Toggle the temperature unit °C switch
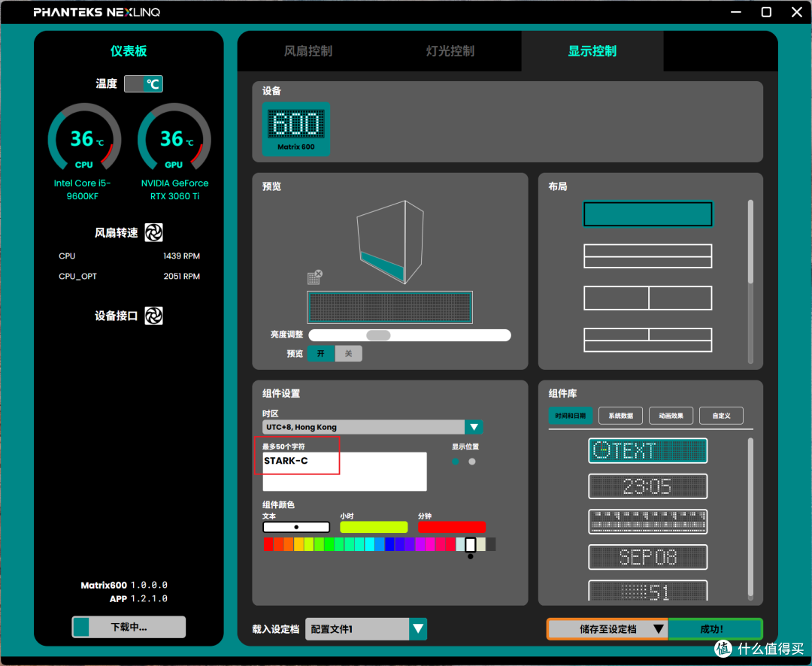The height and width of the screenshot is (666, 812). pyautogui.click(x=144, y=84)
